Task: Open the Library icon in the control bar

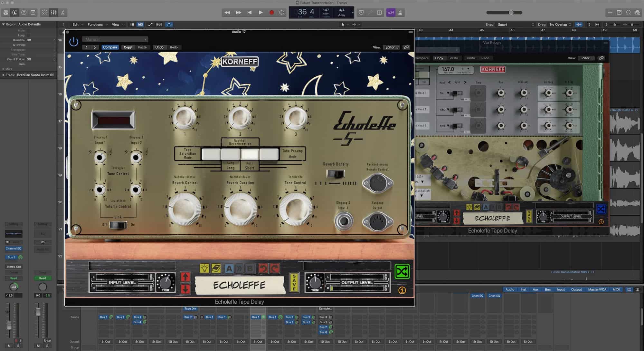Action: click(x=6, y=13)
